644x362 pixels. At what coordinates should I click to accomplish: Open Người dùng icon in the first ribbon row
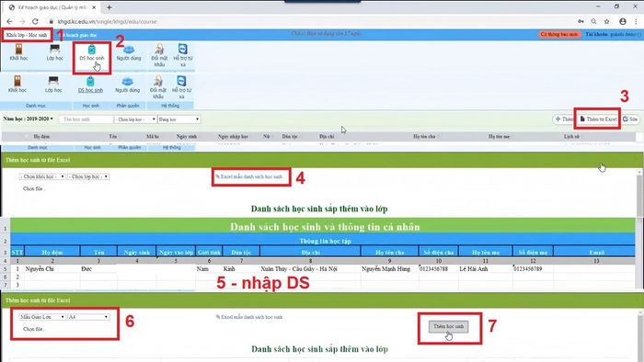[129, 53]
